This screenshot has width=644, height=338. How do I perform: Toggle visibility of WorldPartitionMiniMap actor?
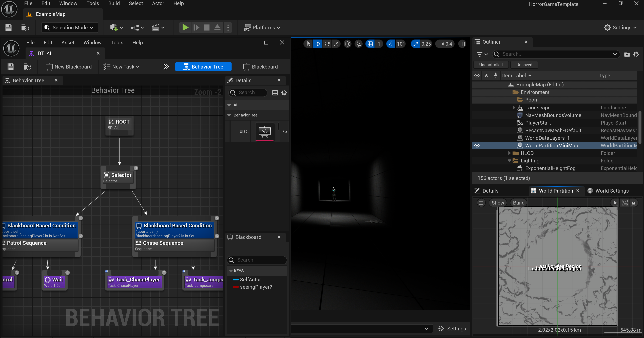tap(477, 146)
